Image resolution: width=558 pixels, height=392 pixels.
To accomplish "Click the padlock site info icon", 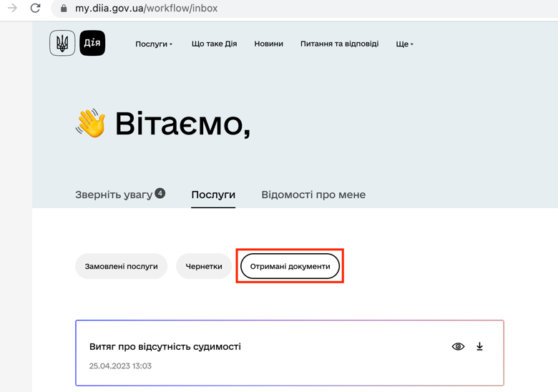I will click(64, 8).
